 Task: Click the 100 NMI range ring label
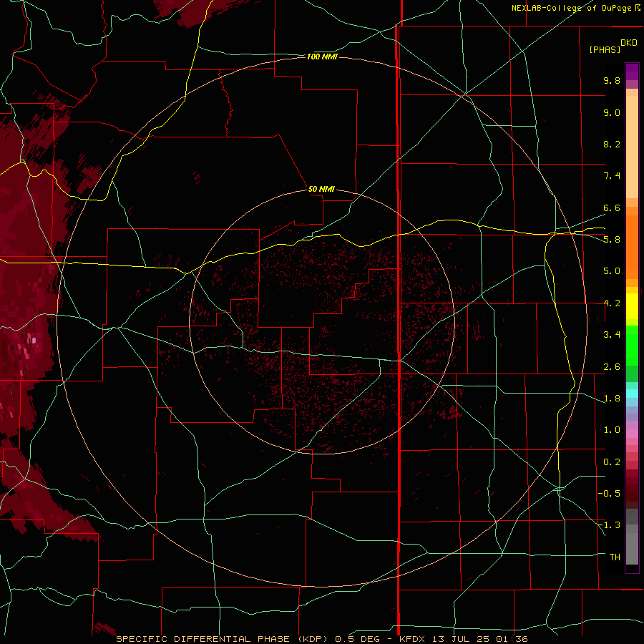pos(322,57)
